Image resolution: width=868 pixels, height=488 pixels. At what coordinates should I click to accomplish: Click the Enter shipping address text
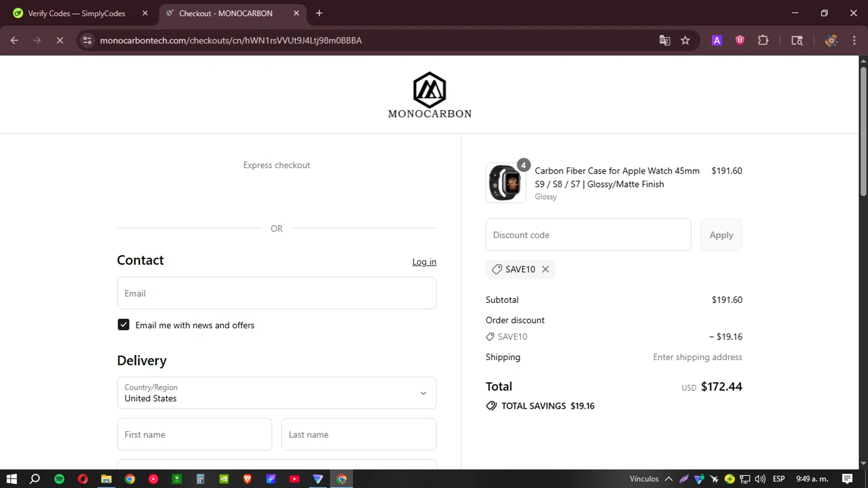(x=697, y=357)
